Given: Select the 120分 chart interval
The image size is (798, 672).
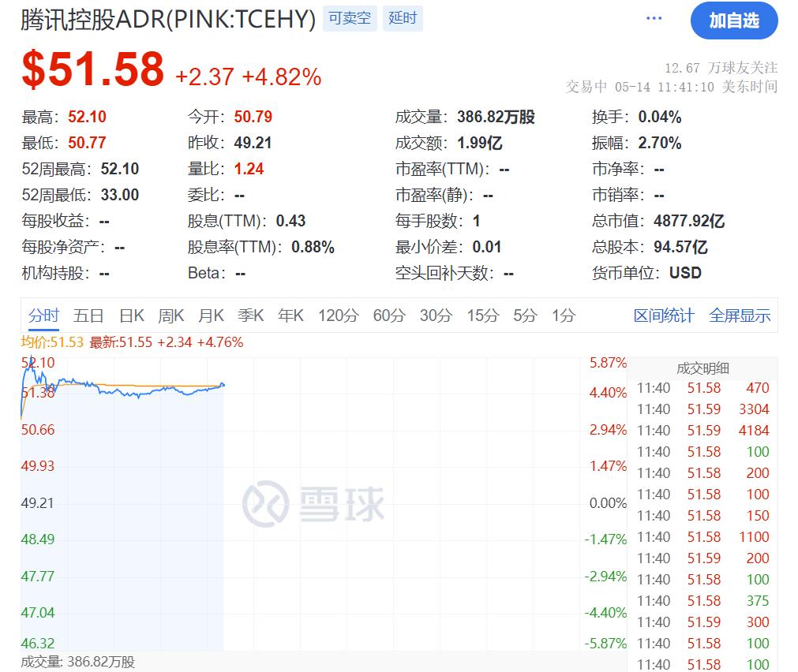Looking at the screenshot, I should (x=339, y=315).
